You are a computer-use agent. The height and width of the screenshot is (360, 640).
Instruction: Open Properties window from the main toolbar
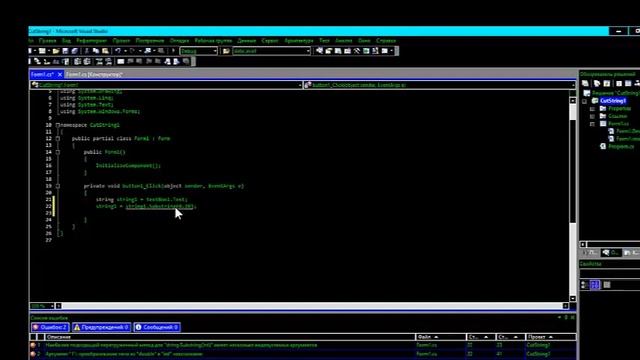(329, 51)
